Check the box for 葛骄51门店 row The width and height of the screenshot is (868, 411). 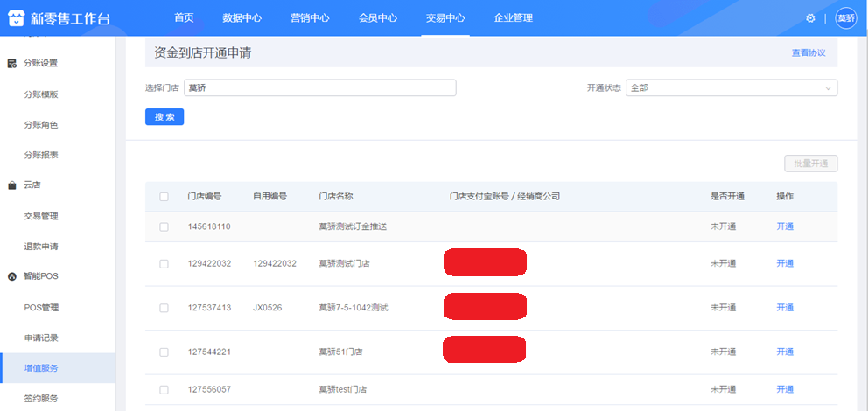tap(164, 352)
